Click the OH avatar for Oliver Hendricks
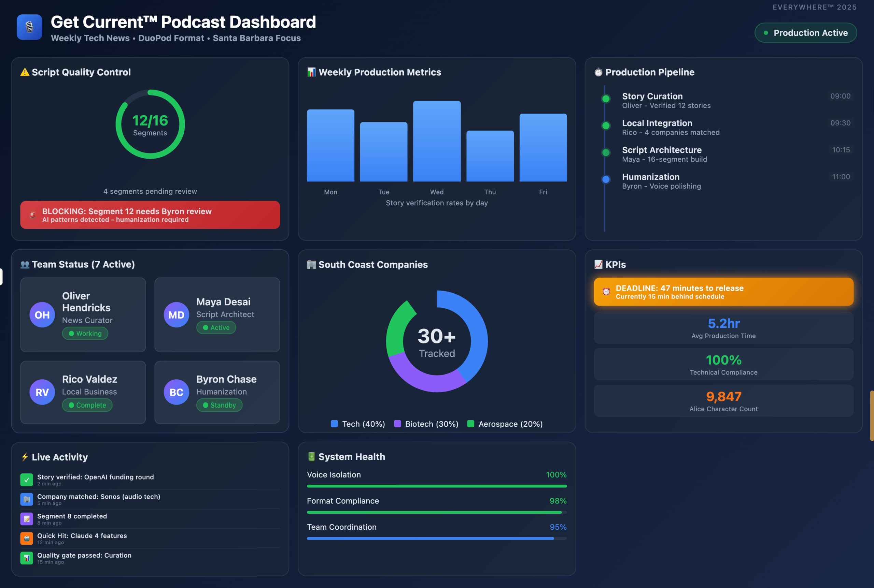This screenshot has height=588, width=874. pos(42,314)
